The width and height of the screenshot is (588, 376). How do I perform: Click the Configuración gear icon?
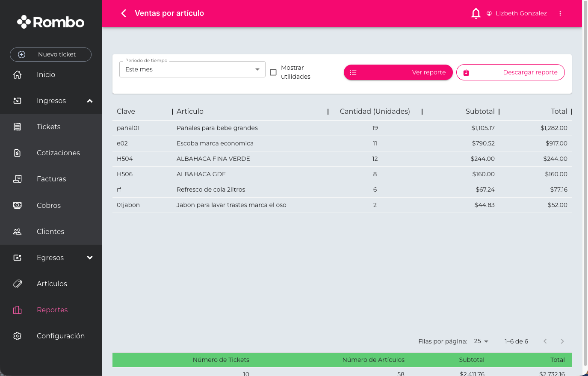coord(18,336)
